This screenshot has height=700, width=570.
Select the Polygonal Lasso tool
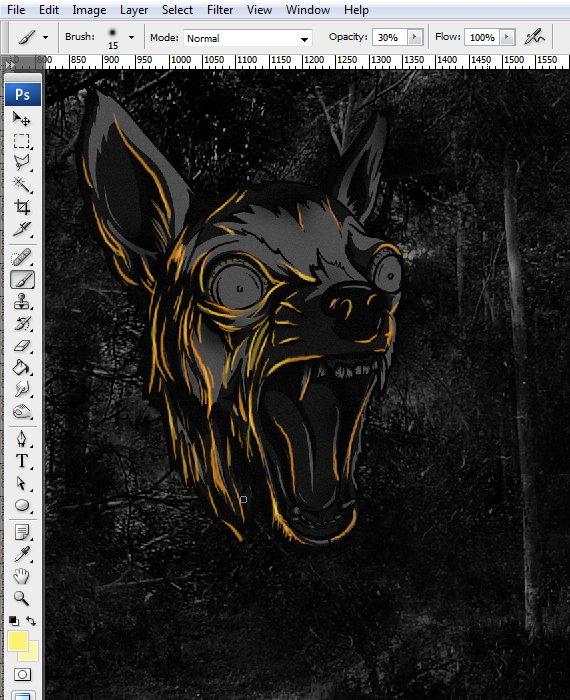21,162
